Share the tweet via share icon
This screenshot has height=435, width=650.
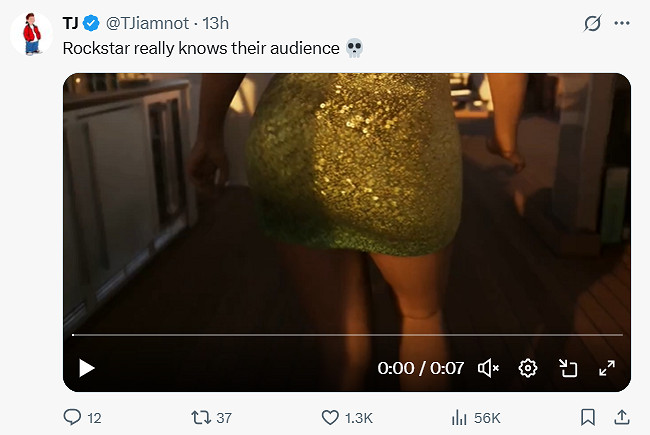coord(622,417)
